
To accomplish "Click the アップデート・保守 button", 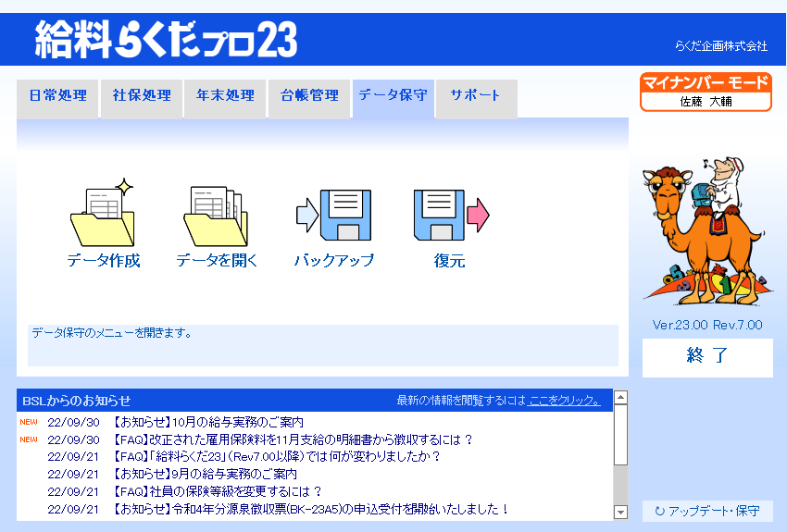I will 707,511.
